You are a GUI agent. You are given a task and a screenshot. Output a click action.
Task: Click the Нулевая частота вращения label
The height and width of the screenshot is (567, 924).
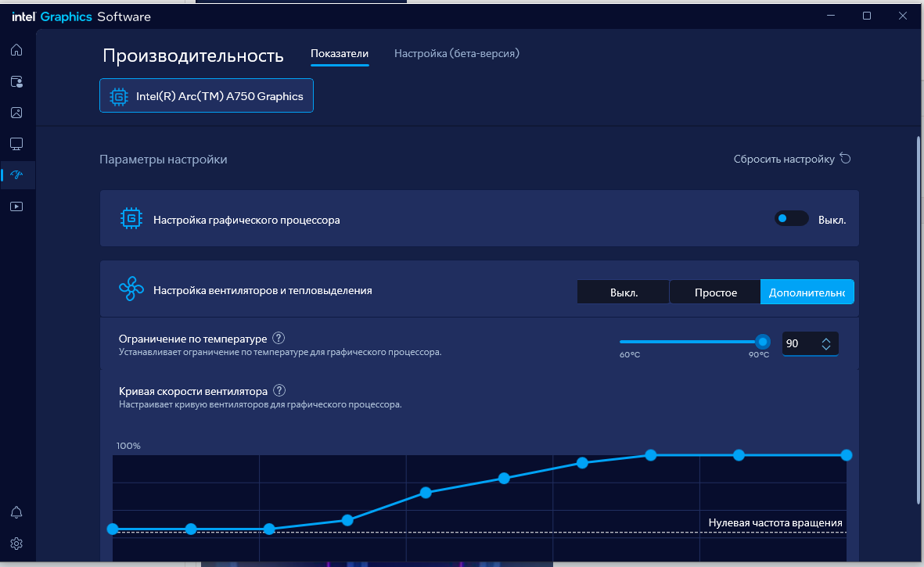coord(775,523)
